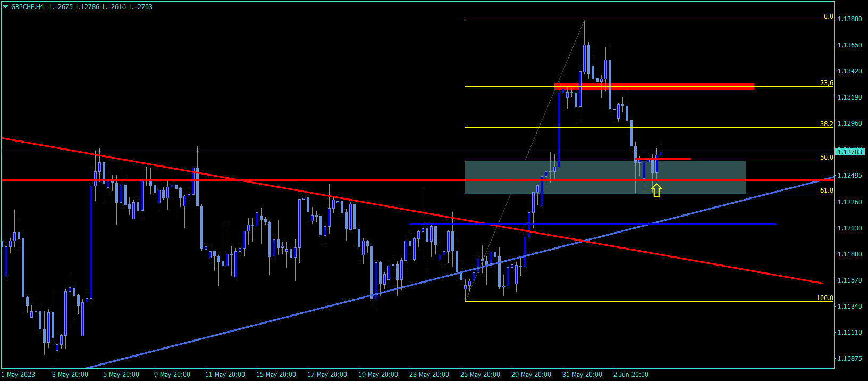Viewport: 868px width, 381px height.
Task: Click the open value 1.12675 in the header
Action: pyautogui.click(x=61, y=7)
